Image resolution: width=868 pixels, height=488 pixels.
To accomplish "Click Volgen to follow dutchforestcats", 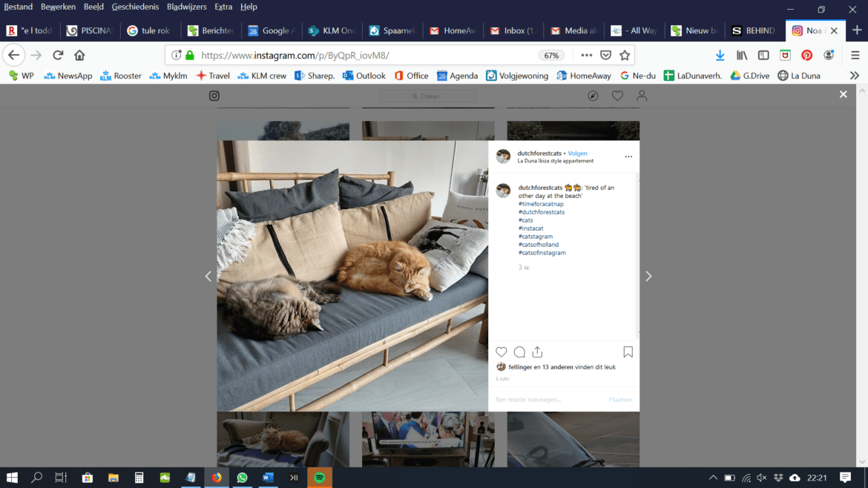I will 577,154.
